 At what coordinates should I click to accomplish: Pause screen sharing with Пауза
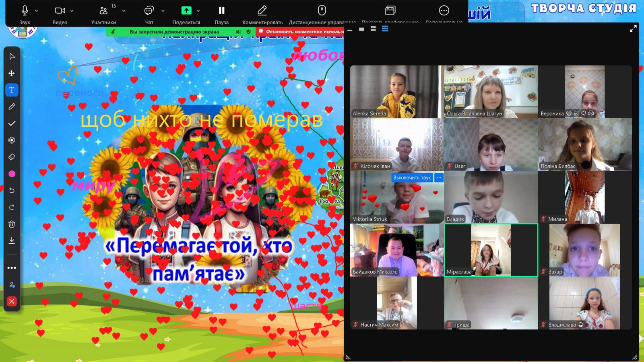click(x=221, y=14)
